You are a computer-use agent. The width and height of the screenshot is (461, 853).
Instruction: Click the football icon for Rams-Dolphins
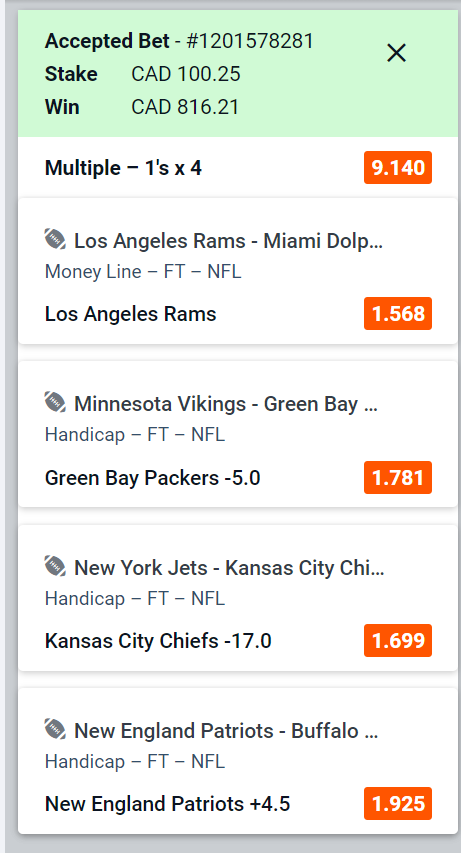click(55, 239)
